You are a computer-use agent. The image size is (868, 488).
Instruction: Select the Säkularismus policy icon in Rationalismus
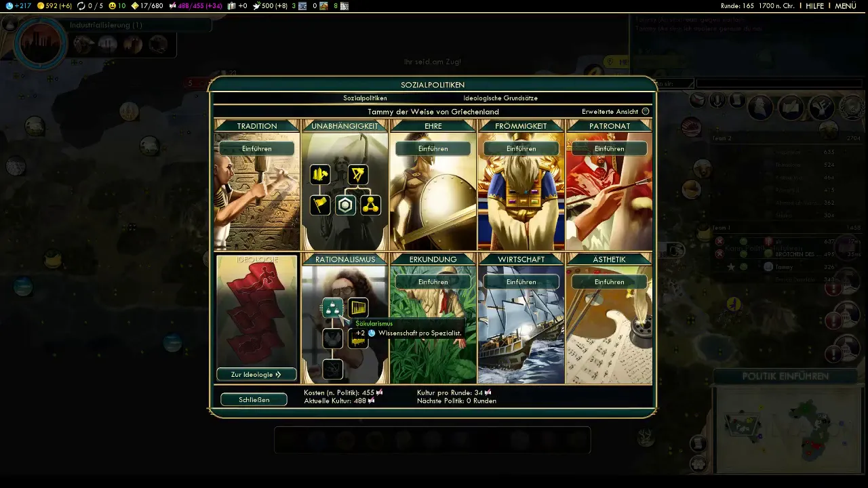(332, 308)
